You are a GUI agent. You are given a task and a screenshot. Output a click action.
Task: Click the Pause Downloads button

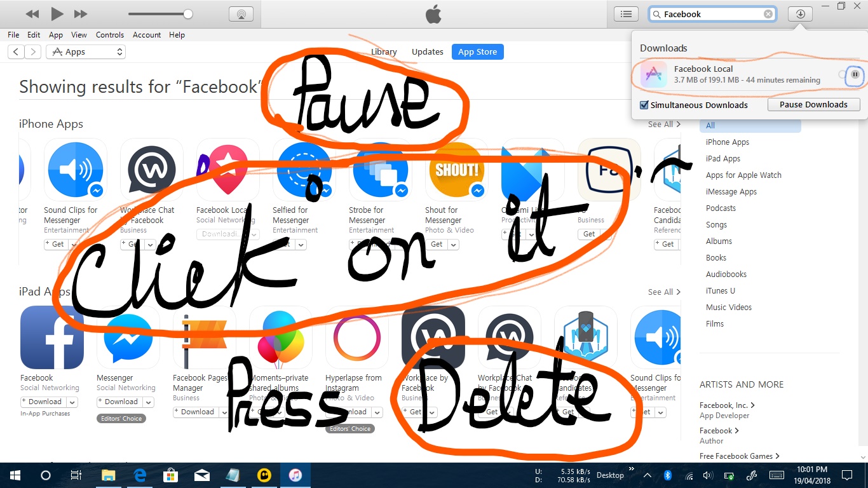point(813,104)
